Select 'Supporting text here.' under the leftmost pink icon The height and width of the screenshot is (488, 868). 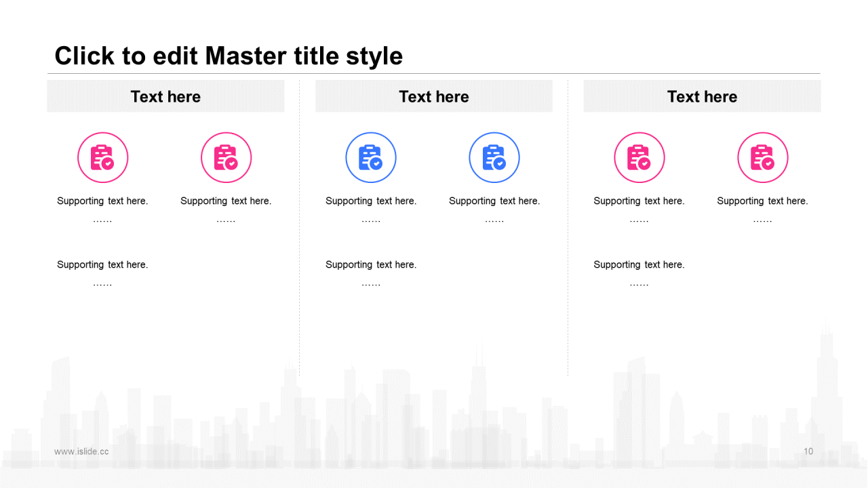pyautogui.click(x=102, y=201)
